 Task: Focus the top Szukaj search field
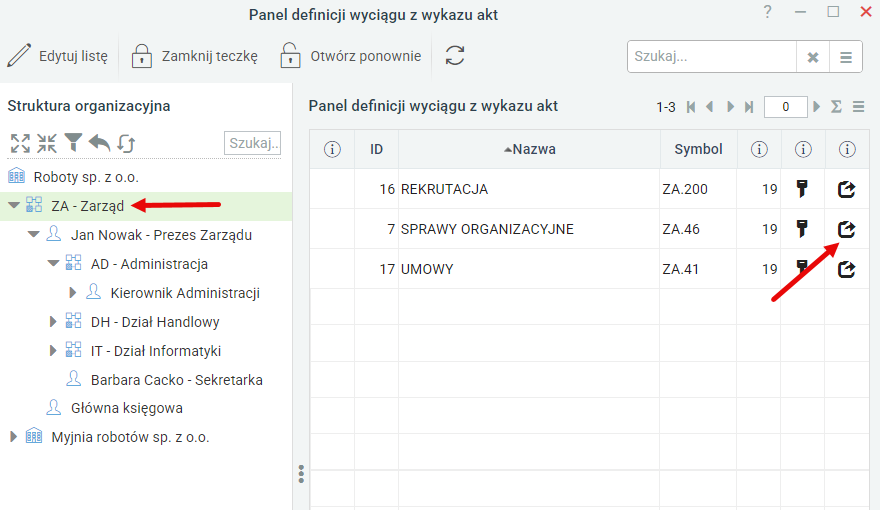pos(712,57)
